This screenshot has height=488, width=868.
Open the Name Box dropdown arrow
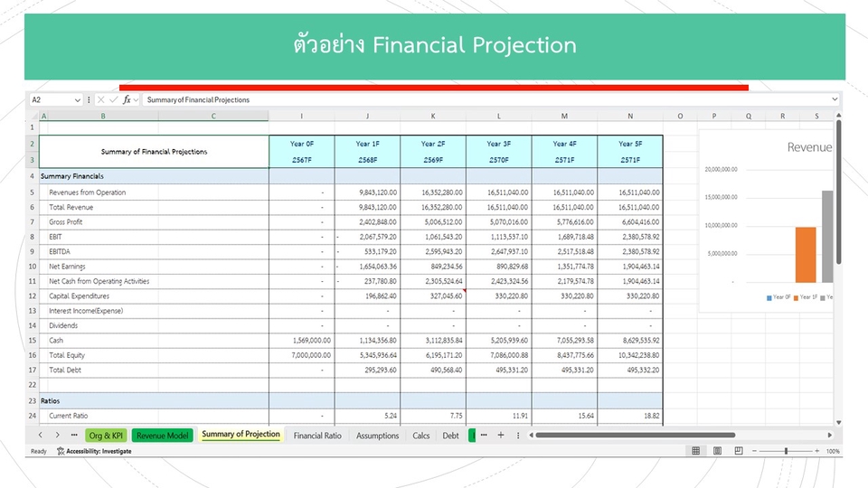[77, 99]
